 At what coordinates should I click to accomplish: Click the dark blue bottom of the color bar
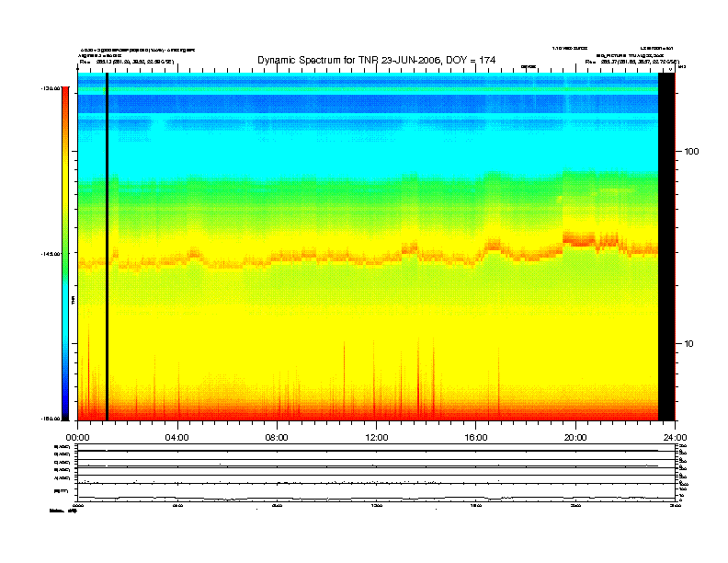tap(65, 411)
